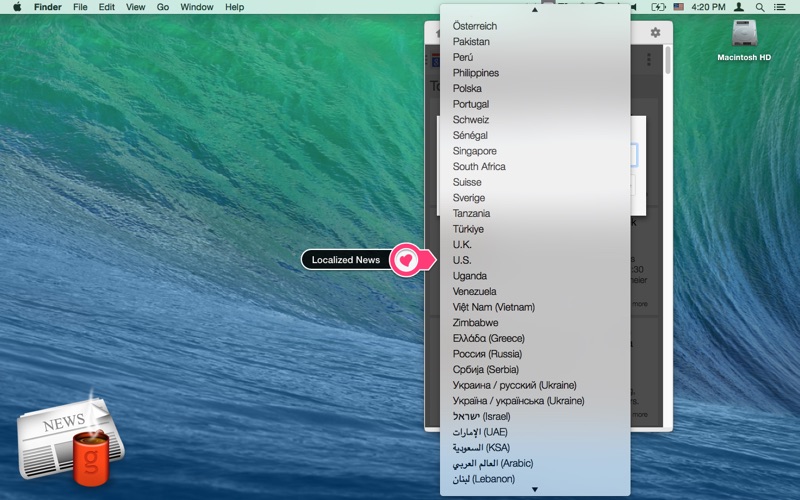The image size is (800, 500).
Task: Click the battery charging status icon
Action: coord(657,7)
